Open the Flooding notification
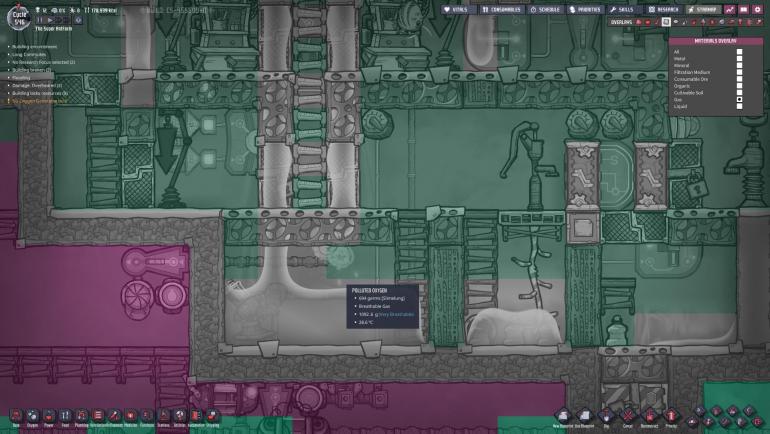Screen dimensions: 770x434 (x=21, y=78)
